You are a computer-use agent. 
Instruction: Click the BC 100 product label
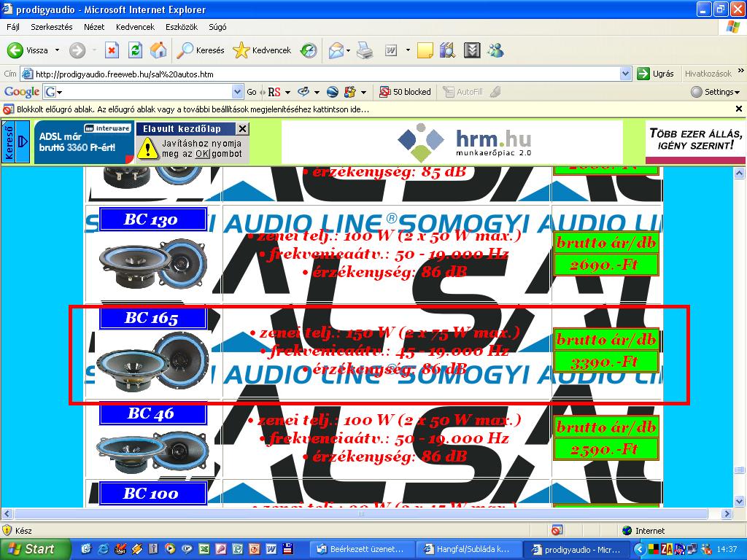tap(153, 494)
